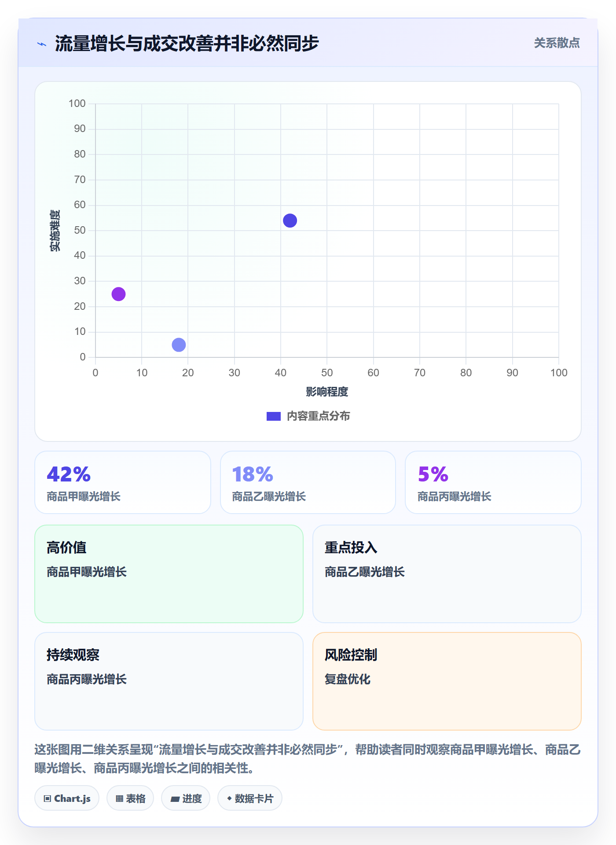Viewport: 616px width, 845px height.
Task: Click the lightning bolt icon beside the title
Action: (x=42, y=44)
